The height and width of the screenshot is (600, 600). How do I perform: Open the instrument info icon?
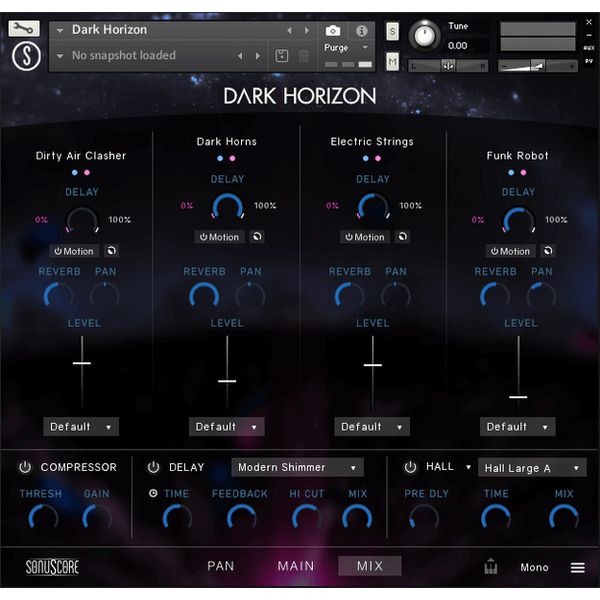pyautogui.click(x=361, y=31)
